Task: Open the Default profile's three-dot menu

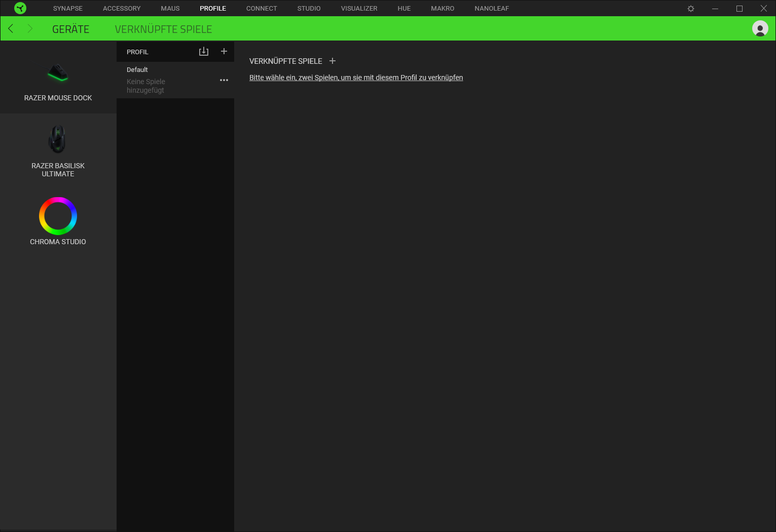Action: (x=224, y=80)
